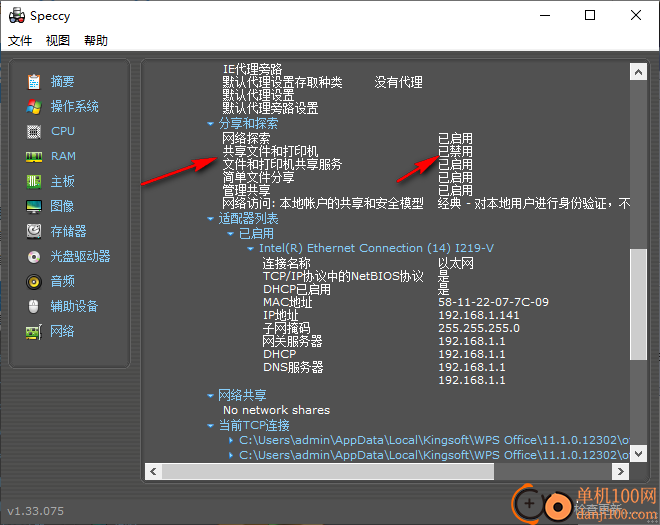Click the 连接名称 row label
The width and height of the screenshot is (660, 525).
point(286,264)
